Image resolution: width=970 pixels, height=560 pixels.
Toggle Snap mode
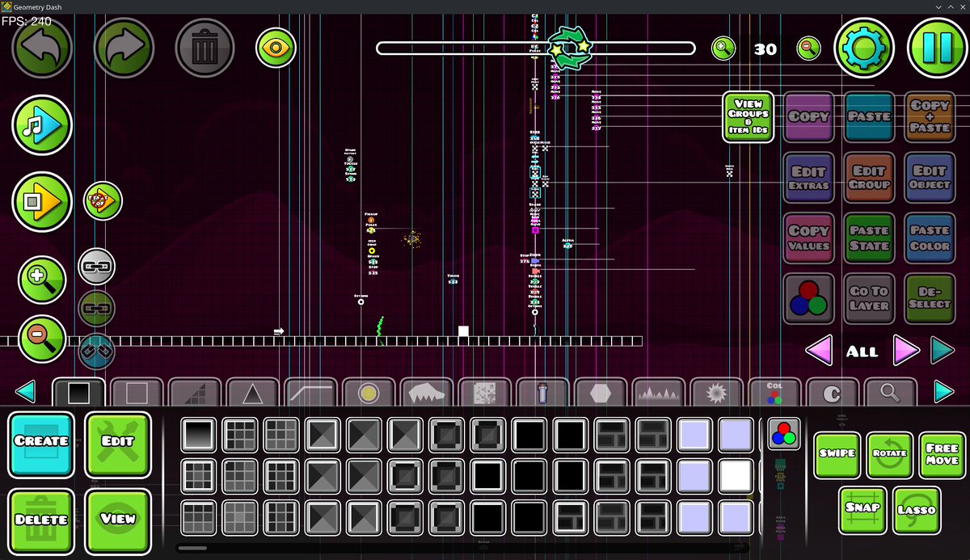point(862,510)
